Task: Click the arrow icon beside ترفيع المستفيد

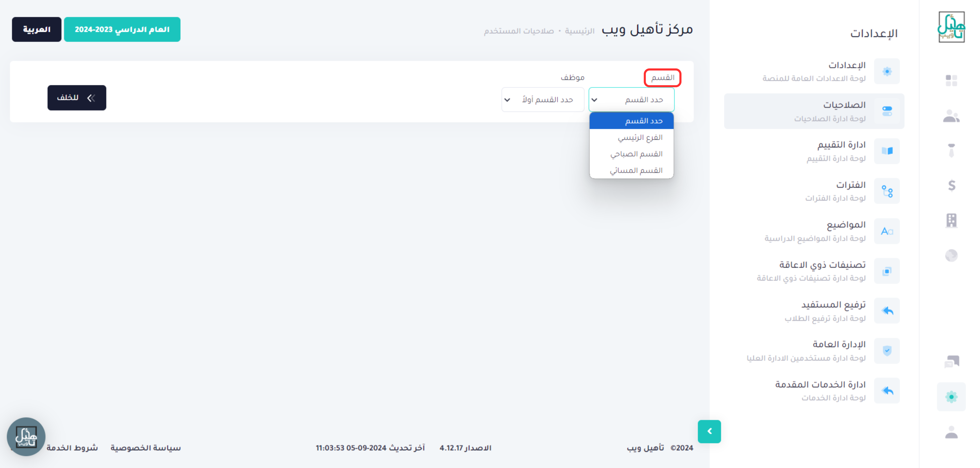Action: (887, 311)
